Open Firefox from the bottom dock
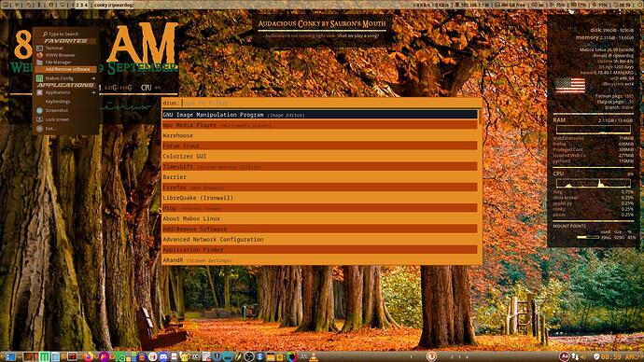Image resolution: width=644 pixels, height=362 pixels. pos(88,356)
